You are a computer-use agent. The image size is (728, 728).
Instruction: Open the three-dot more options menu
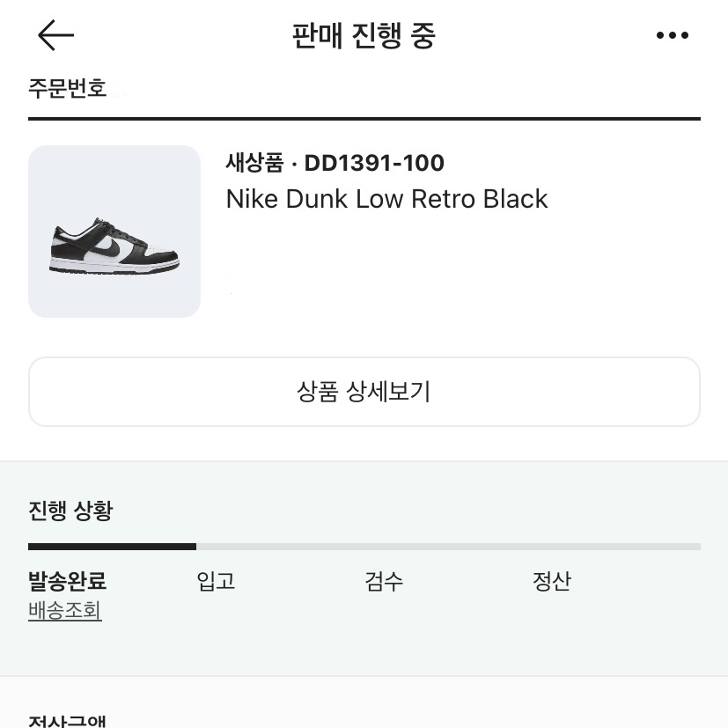(673, 36)
